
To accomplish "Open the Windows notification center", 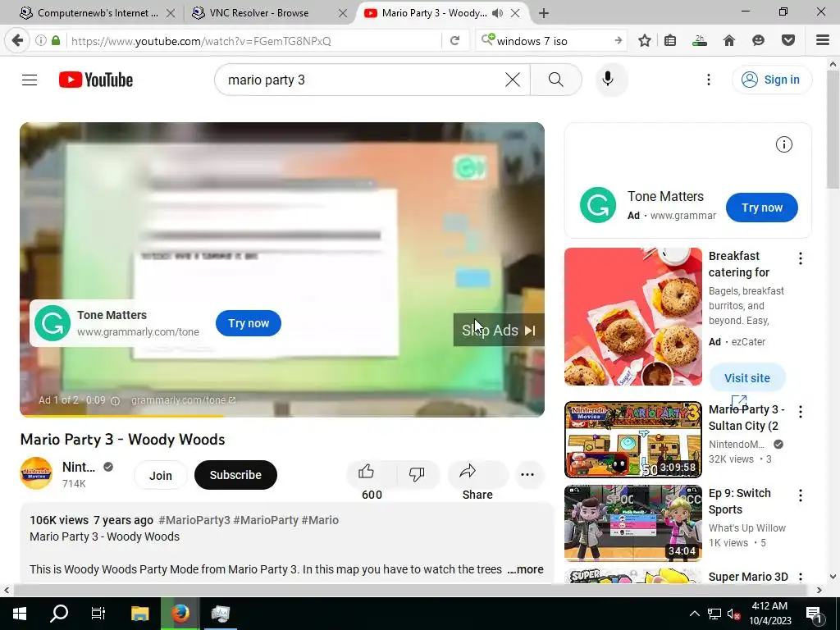I will pyautogui.click(x=814, y=614).
